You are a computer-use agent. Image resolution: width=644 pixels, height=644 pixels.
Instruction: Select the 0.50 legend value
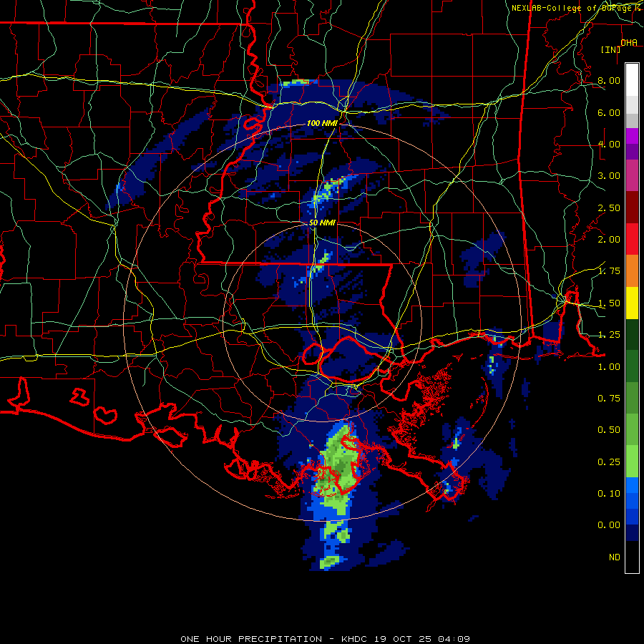(x=609, y=430)
